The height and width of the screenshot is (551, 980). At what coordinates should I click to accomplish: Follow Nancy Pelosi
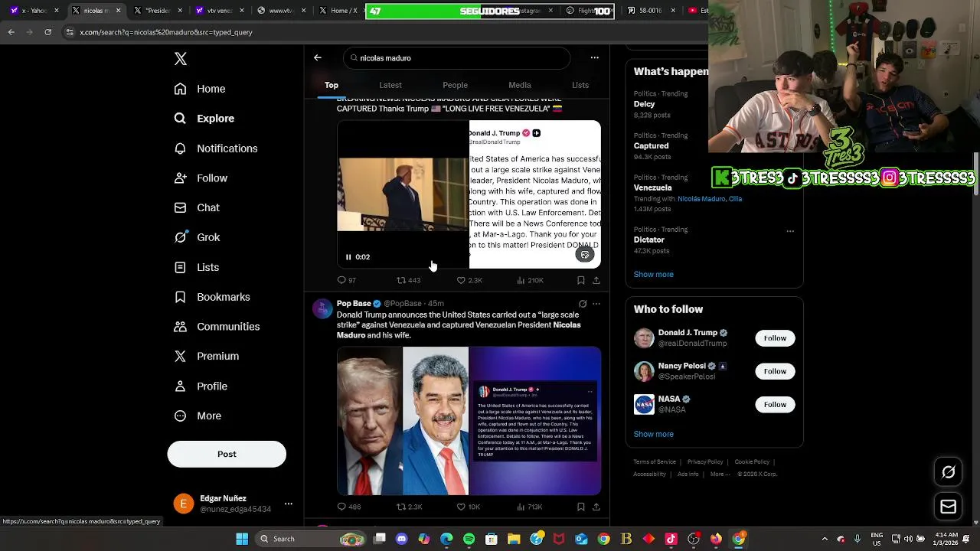775,371
